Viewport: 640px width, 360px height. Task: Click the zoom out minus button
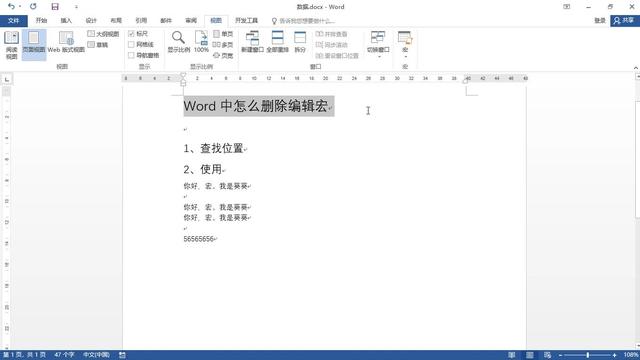coord(560,355)
